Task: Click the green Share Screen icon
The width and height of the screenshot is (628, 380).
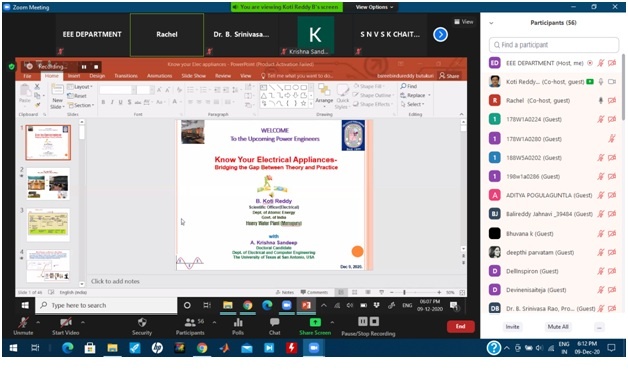Action: (x=315, y=322)
